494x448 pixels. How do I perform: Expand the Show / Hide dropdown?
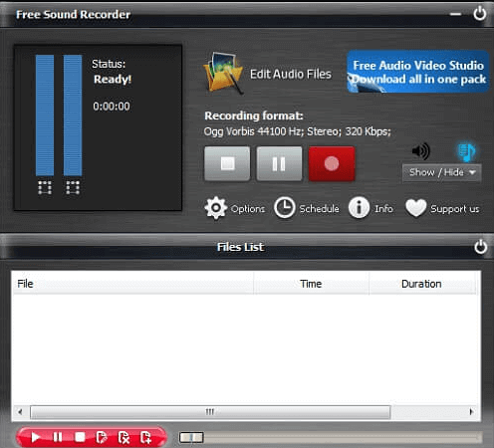441,172
